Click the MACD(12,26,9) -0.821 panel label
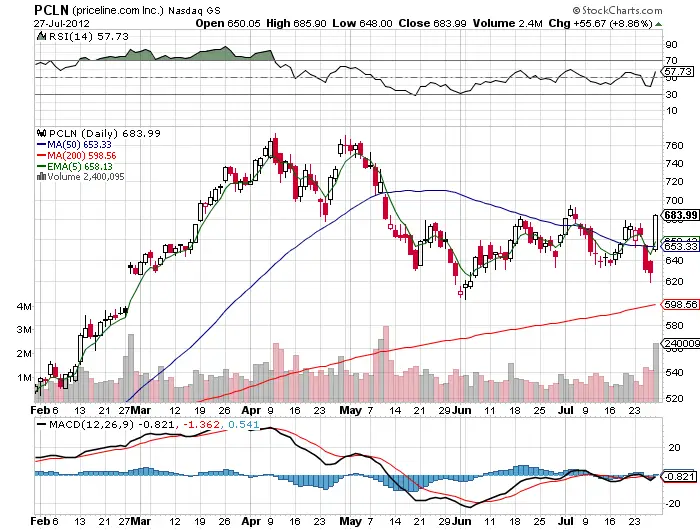700x530 pixels. 111,424
